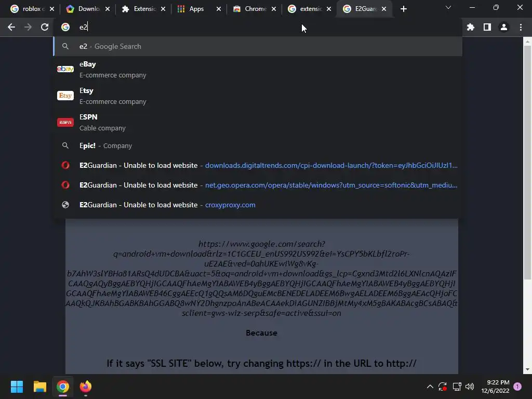Click the sync update tray icon
This screenshot has width=532, height=399.
443,387
